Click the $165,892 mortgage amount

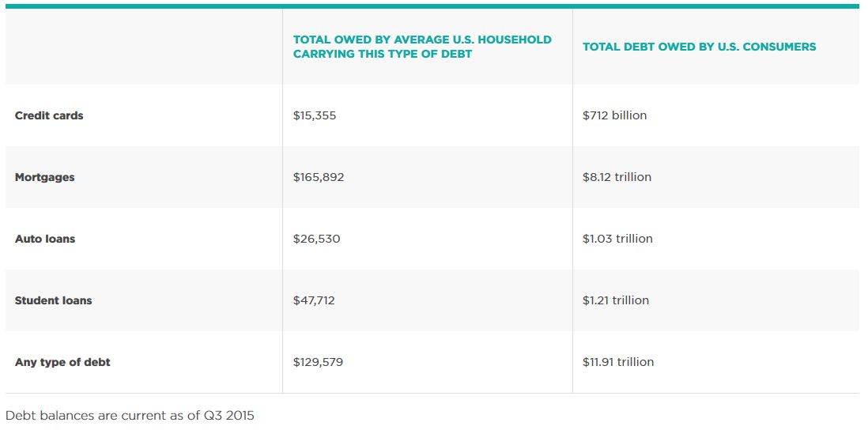tap(319, 177)
